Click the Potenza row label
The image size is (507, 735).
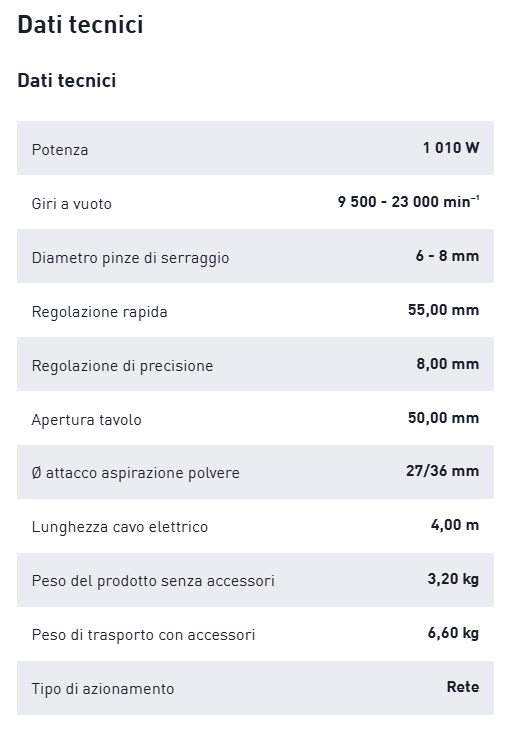[x=60, y=150]
